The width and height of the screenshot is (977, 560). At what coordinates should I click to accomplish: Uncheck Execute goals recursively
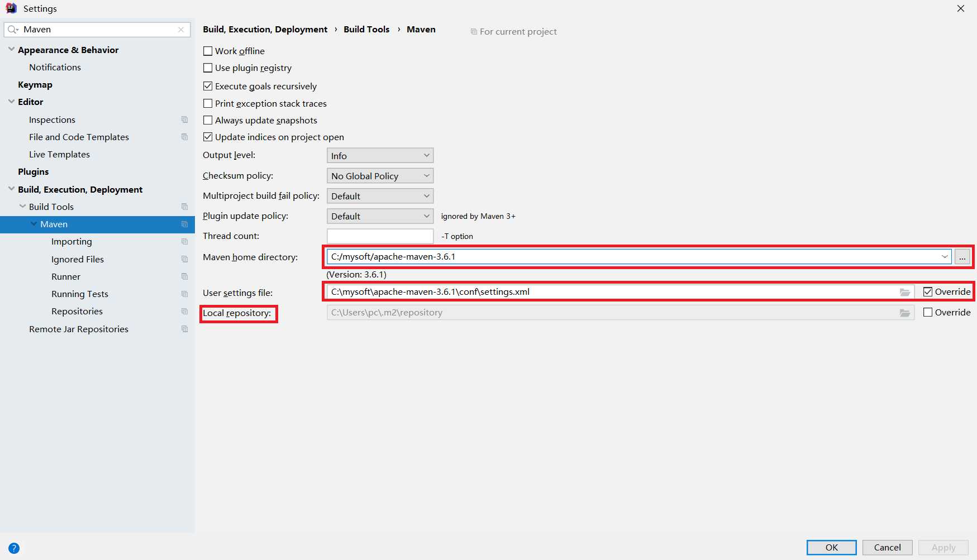tap(208, 86)
